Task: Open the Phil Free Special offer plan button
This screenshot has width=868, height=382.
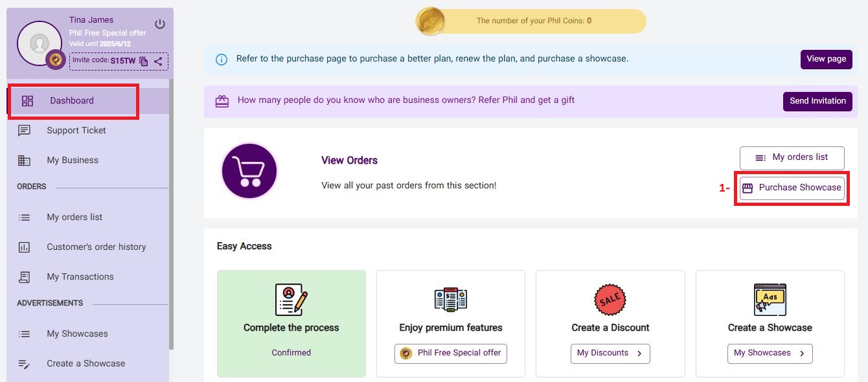Action: click(x=451, y=354)
